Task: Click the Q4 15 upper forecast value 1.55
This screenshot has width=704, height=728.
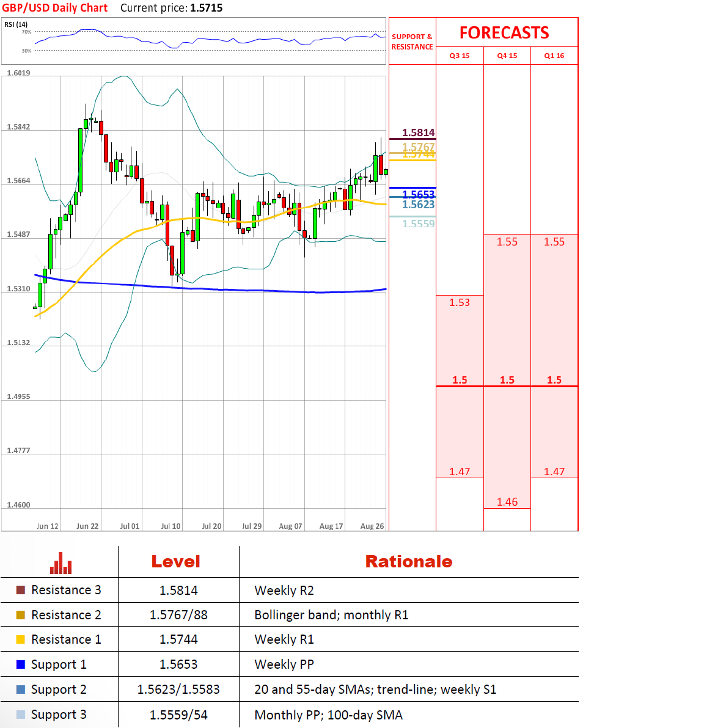Action: pyautogui.click(x=507, y=242)
